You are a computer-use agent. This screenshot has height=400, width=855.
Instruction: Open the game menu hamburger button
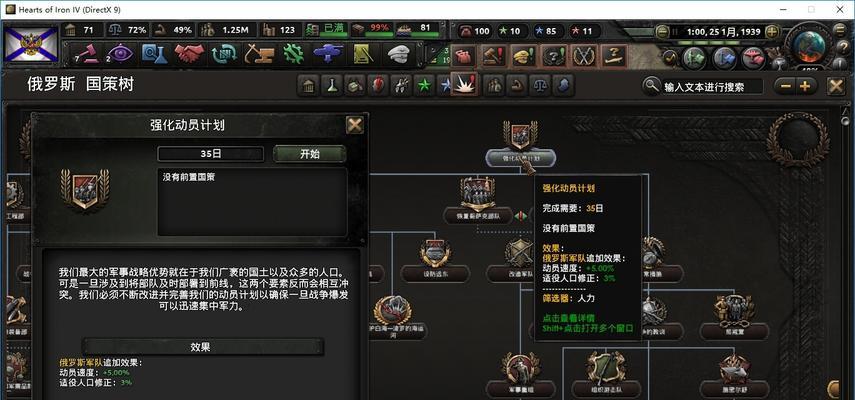(x=841, y=30)
